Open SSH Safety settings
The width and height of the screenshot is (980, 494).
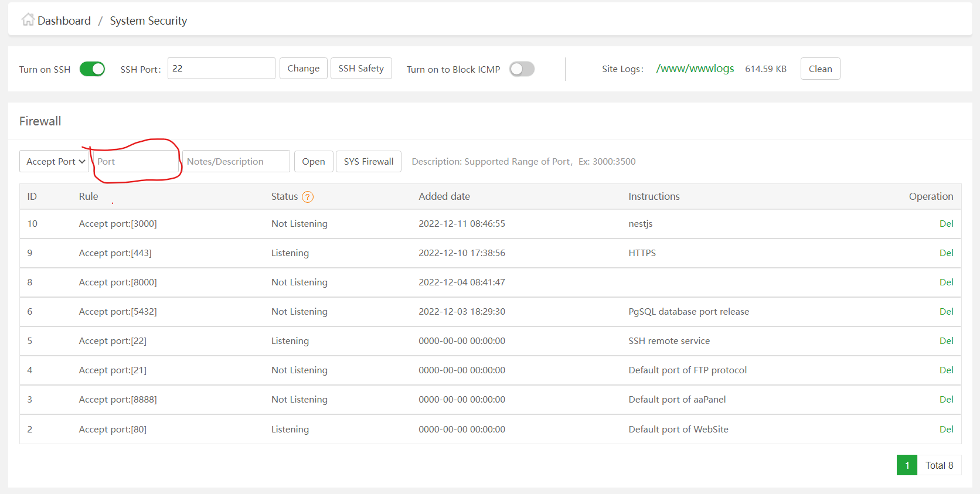(361, 69)
